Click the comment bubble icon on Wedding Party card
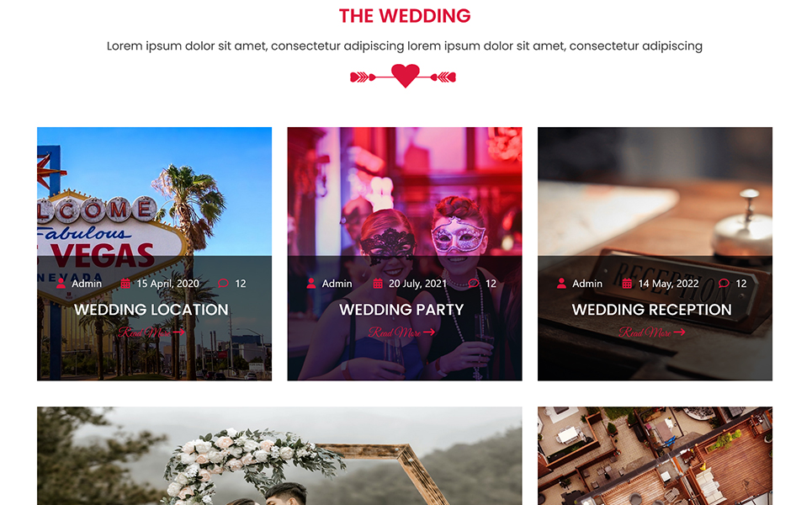 tap(474, 284)
